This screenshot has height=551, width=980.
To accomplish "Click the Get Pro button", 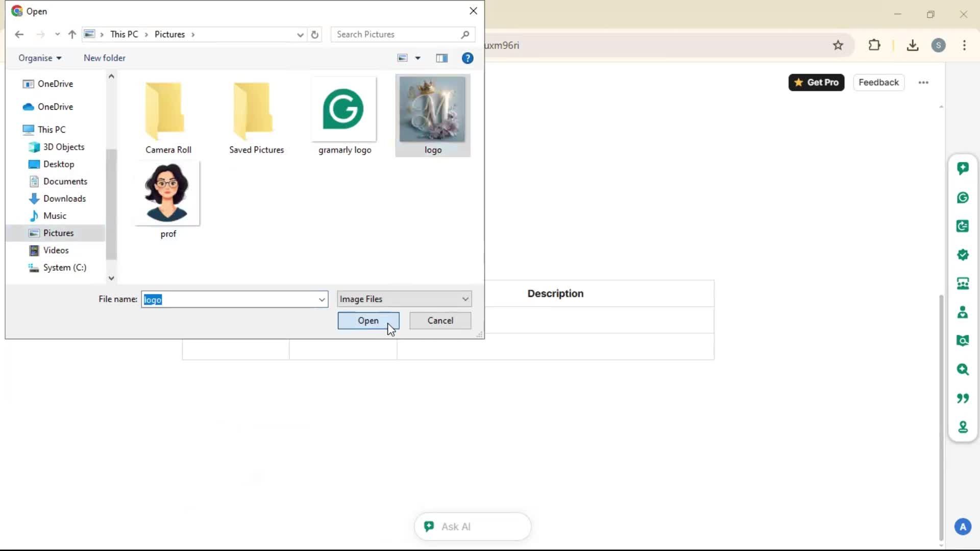I will click(816, 83).
